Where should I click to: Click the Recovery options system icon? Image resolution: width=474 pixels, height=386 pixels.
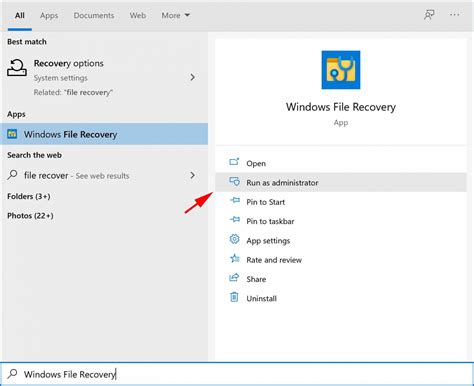[x=17, y=68]
